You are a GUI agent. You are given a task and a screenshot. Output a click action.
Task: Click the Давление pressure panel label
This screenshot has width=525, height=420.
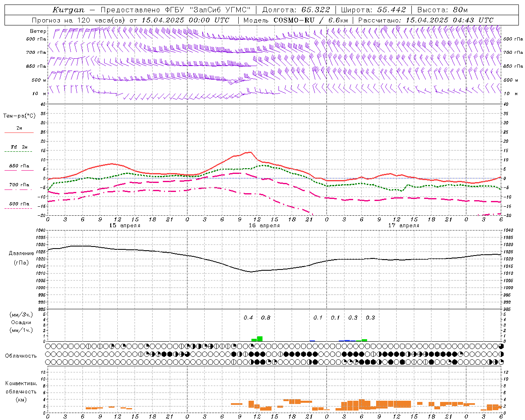tap(21, 253)
